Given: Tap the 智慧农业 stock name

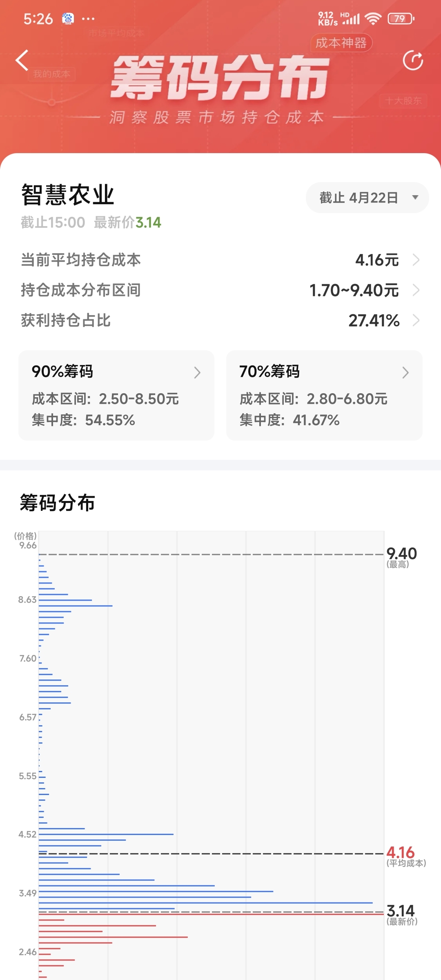Looking at the screenshot, I should pyautogui.click(x=68, y=195).
